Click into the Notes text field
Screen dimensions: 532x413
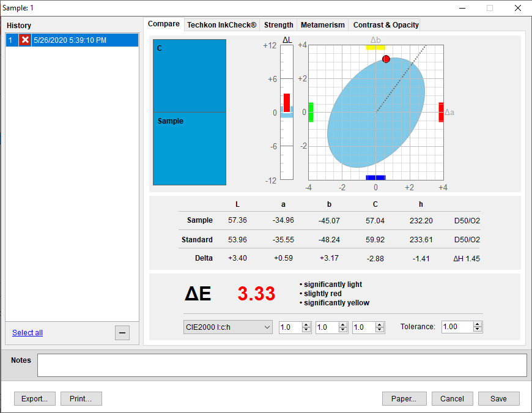281,365
